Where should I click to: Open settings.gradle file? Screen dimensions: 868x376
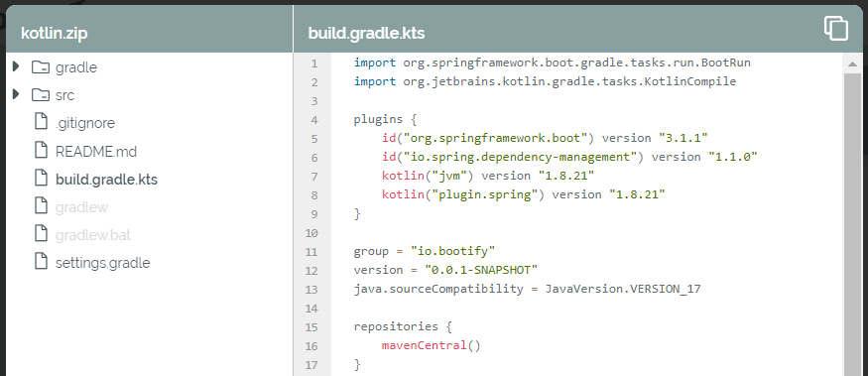102,263
